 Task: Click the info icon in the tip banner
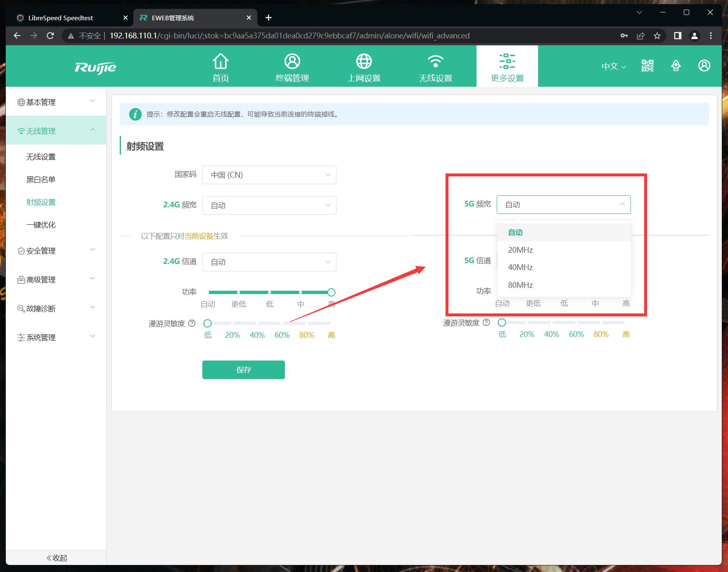[135, 114]
